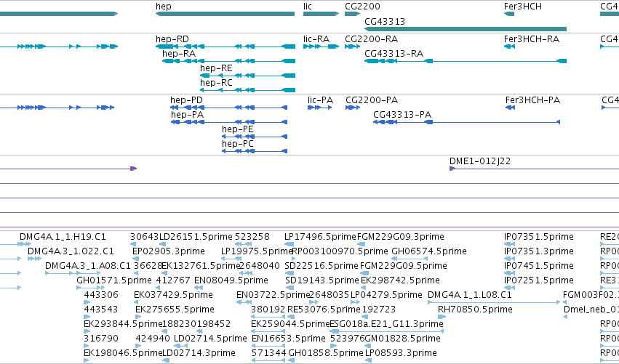The width and height of the screenshot is (619, 364).
Task: Select EST GH06574.5prime
Action: 410,259
